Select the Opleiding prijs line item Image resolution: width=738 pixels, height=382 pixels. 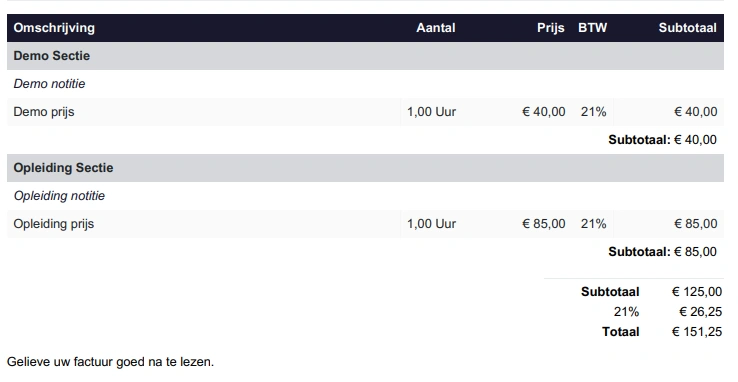click(365, 224)
